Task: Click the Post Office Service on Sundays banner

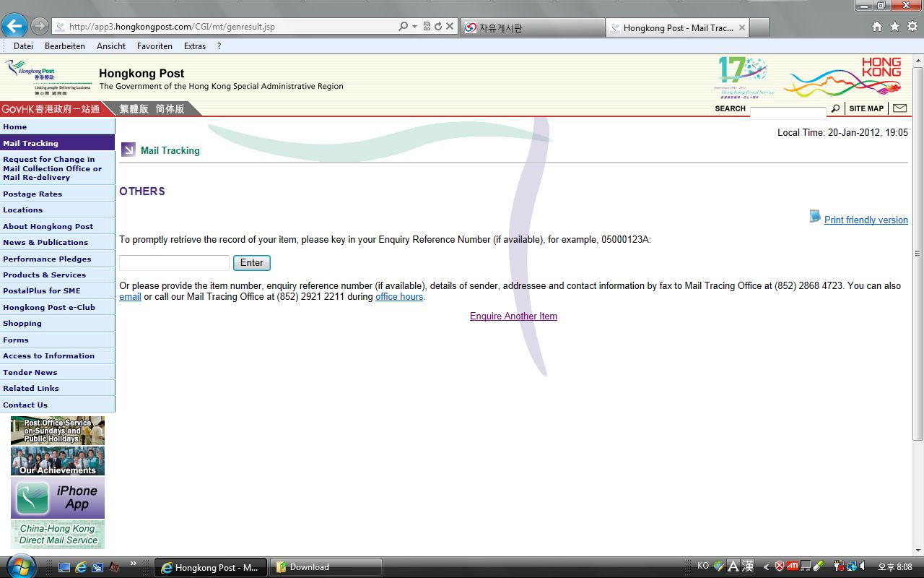Action: pos(58,431)
